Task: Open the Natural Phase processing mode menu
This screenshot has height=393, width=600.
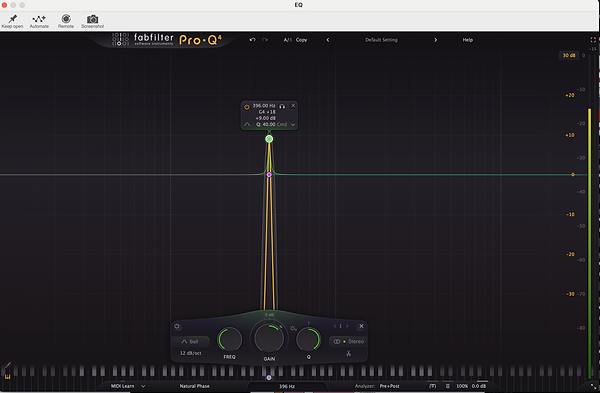Action: tap(194, 386)
